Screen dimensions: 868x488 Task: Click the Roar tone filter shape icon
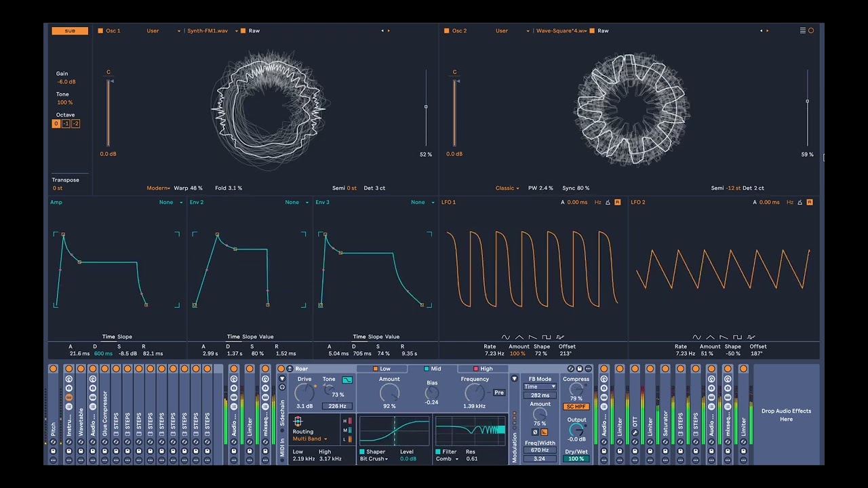pyautogui.click(x=347, y=380)
